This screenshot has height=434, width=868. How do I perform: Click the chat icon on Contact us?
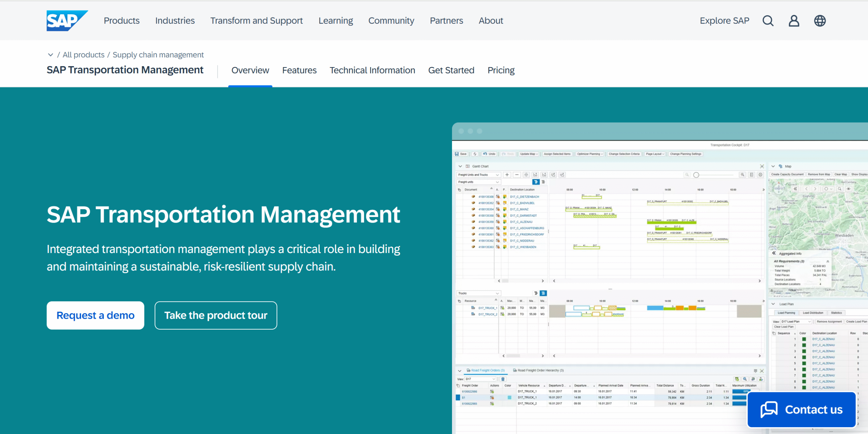pyautogui.click(x=769, y=410)
